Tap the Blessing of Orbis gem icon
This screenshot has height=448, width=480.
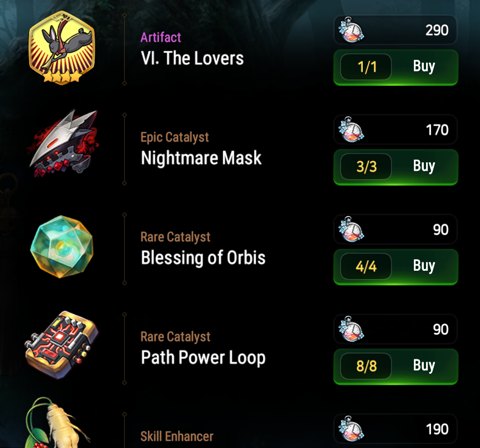[x=62, y=247]
